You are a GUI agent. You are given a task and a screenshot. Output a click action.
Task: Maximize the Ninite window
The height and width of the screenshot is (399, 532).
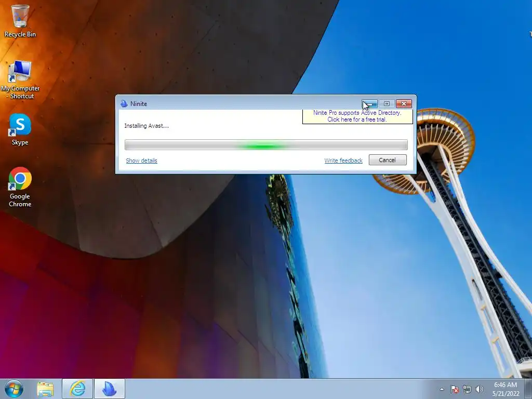pos(387,103)
